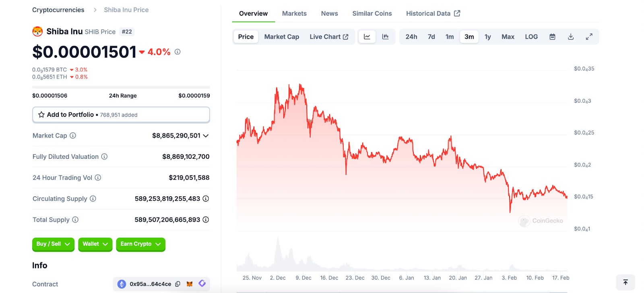Click external link icon on Historical Data
The width and height of the screenshot is (644, 293).
click(x=457, y=13)
